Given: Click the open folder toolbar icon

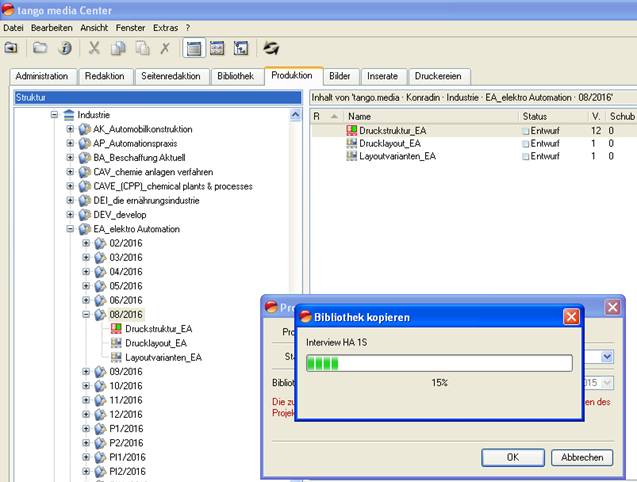Looking at the screenshot, I should coord(40,47).
